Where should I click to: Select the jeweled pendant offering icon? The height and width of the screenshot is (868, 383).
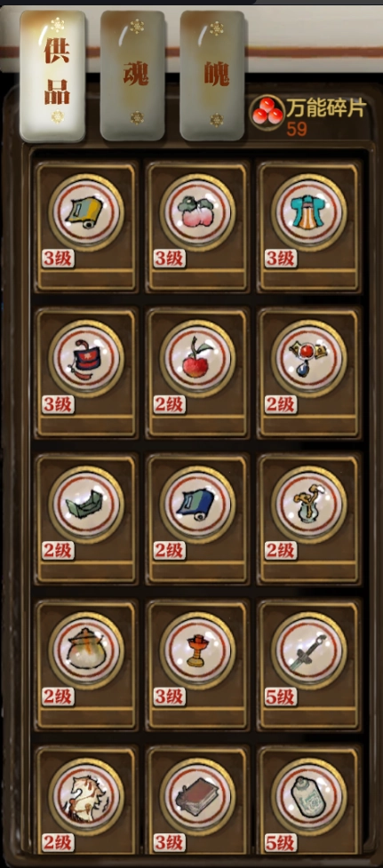point(308,357)
